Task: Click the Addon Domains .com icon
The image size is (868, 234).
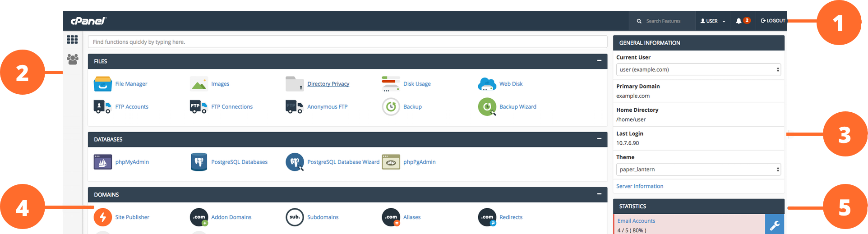Action: point(199,217)
